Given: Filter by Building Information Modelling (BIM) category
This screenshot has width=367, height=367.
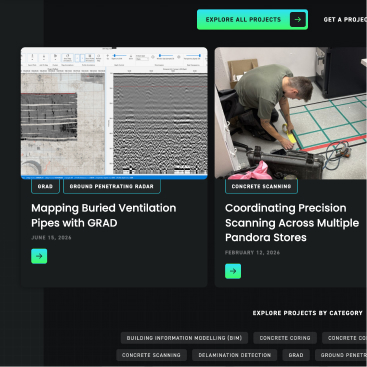Looking at the screenshot, I should point(184,338).
